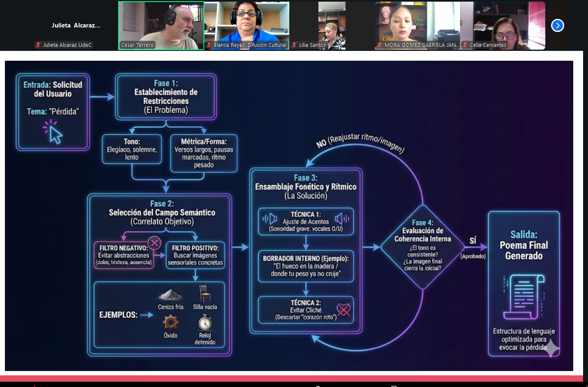Viewport: 588px width, 387px height.
Task: Click the Fase 4 evaluation diamond
Action: 423,247
